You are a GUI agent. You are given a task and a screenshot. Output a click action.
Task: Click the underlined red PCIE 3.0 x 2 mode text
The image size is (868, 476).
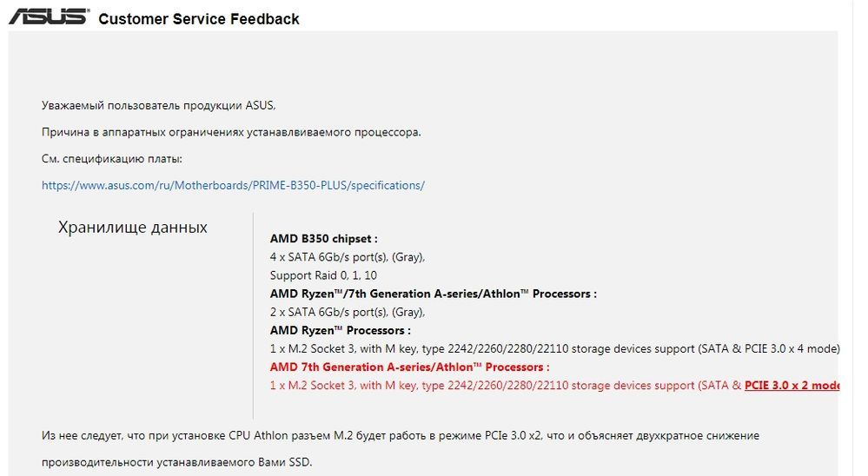792,385
